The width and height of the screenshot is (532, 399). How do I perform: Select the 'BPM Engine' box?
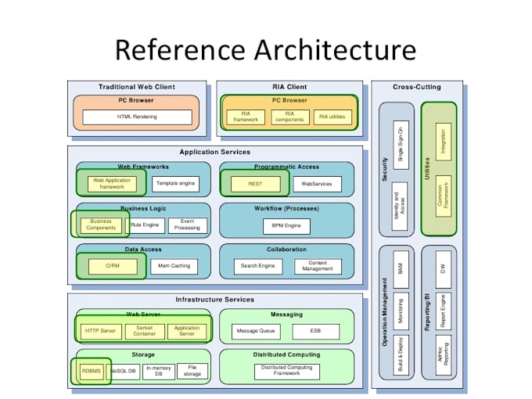pyautogui.click(x=286, y=226)
